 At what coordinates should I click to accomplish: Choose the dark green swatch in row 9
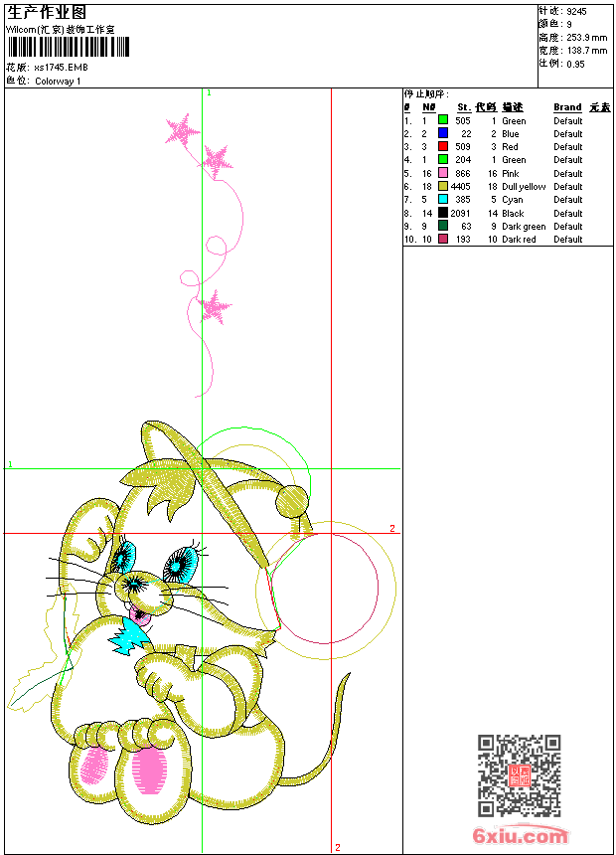[x=443, y=226]
